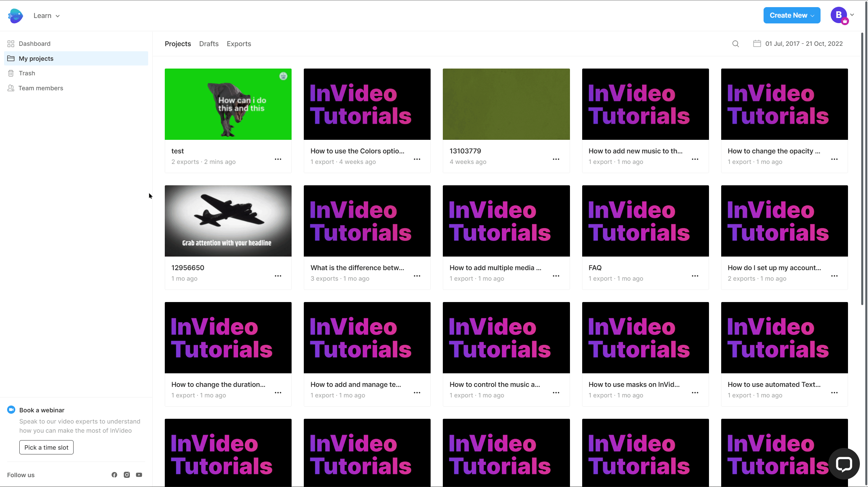
Task: Click the calendar icon beside date range
Action: point(757,43)
